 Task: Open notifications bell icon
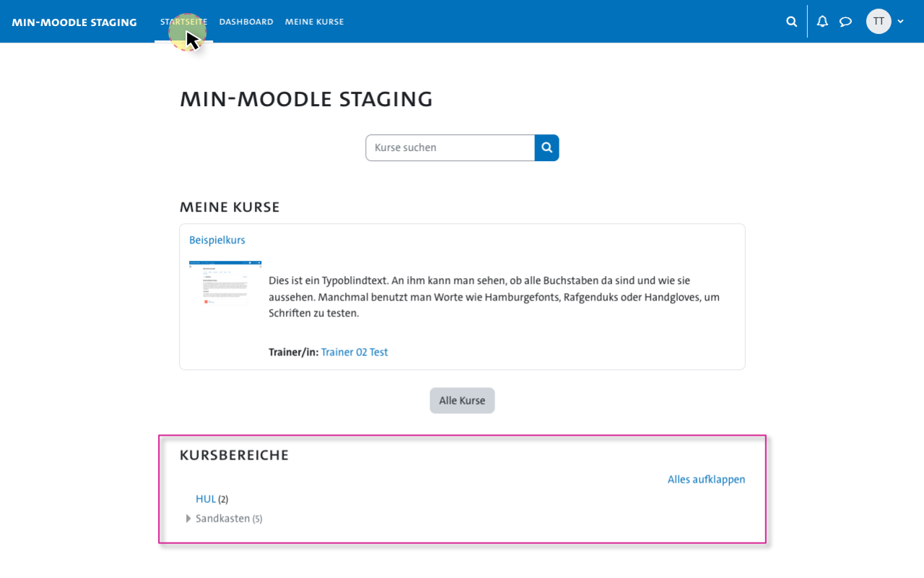pos(822,22)
